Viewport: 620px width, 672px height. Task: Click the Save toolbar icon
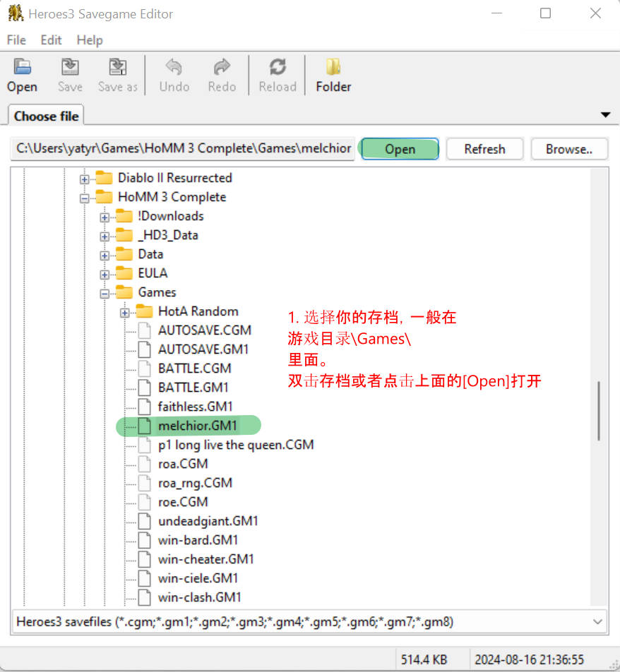70,67
